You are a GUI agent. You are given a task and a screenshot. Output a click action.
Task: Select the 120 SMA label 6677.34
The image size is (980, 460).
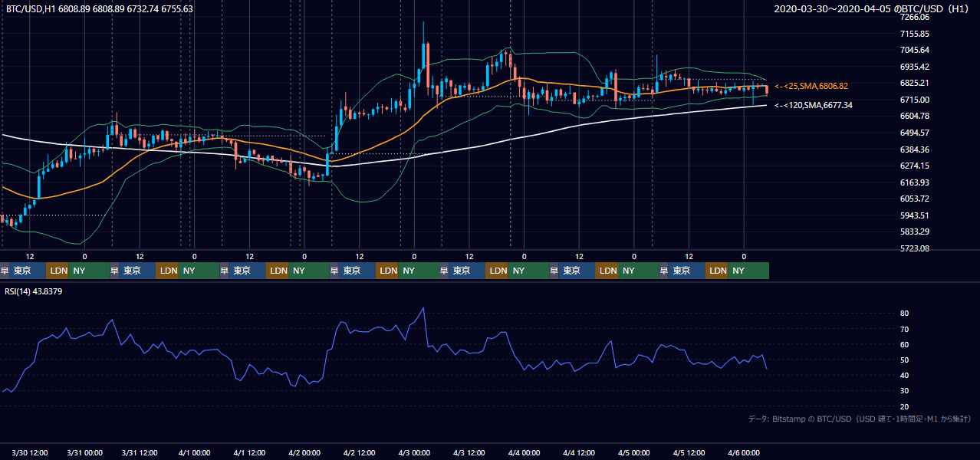[813, 105]
